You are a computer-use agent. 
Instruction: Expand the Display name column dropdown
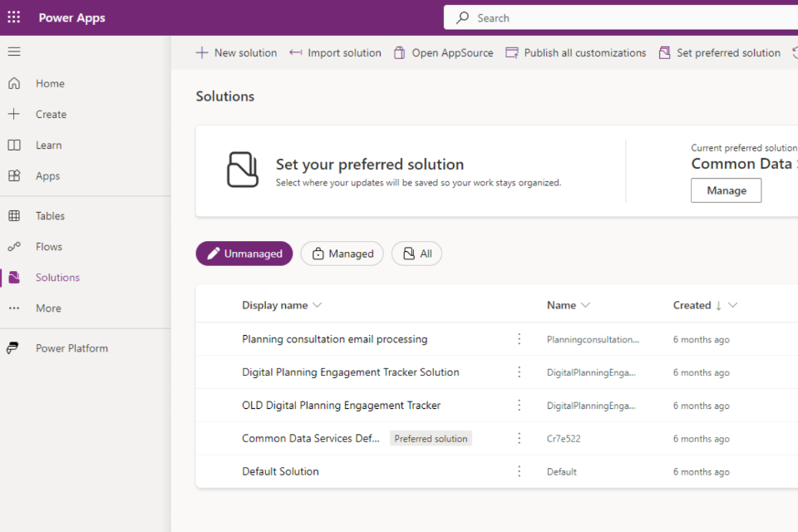pos(317,305)
